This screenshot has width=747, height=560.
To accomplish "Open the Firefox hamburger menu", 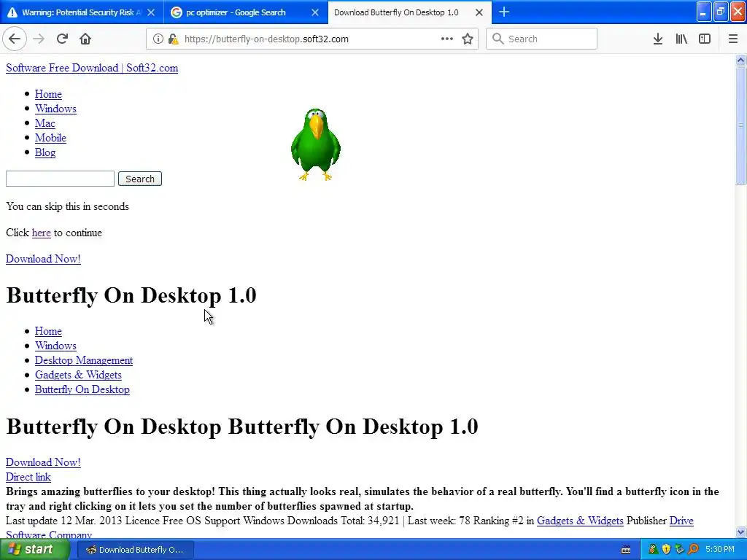I will tap(732, 39).
